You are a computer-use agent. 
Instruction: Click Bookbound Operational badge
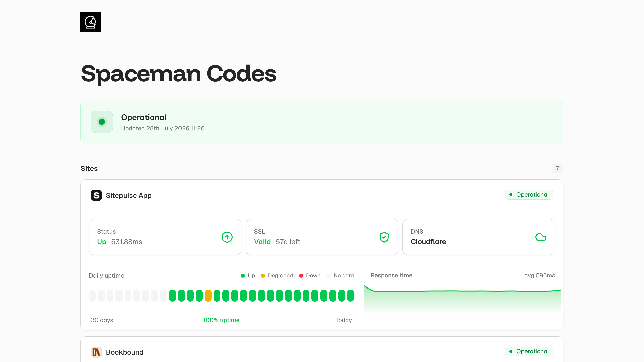(529, 351)
